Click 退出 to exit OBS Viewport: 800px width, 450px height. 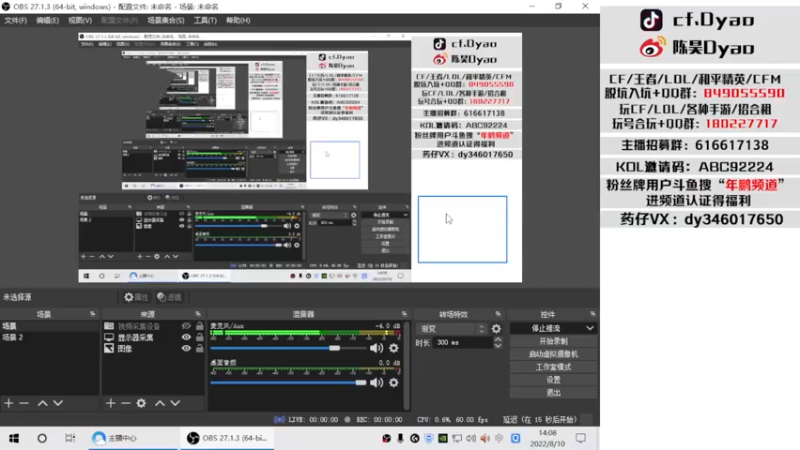click(x=553, y=393)
